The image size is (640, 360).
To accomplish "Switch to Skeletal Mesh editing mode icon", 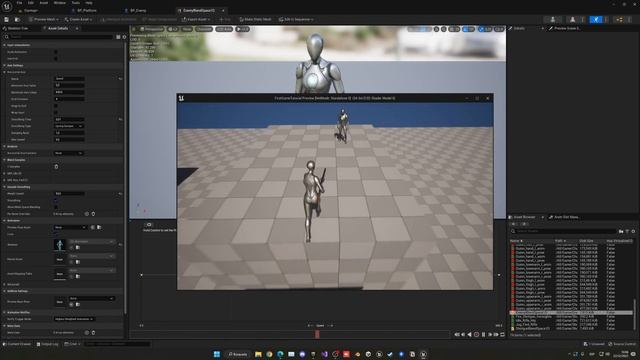I will 572,19.
